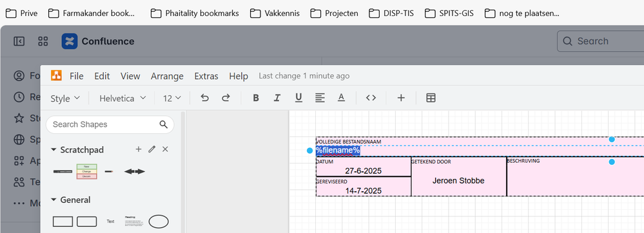Image resolution: width=644 pixels, height=233 pixels.
Task: Click the Confluence sidebar globe Spaces icon
Action: click(x=19, y=140)
